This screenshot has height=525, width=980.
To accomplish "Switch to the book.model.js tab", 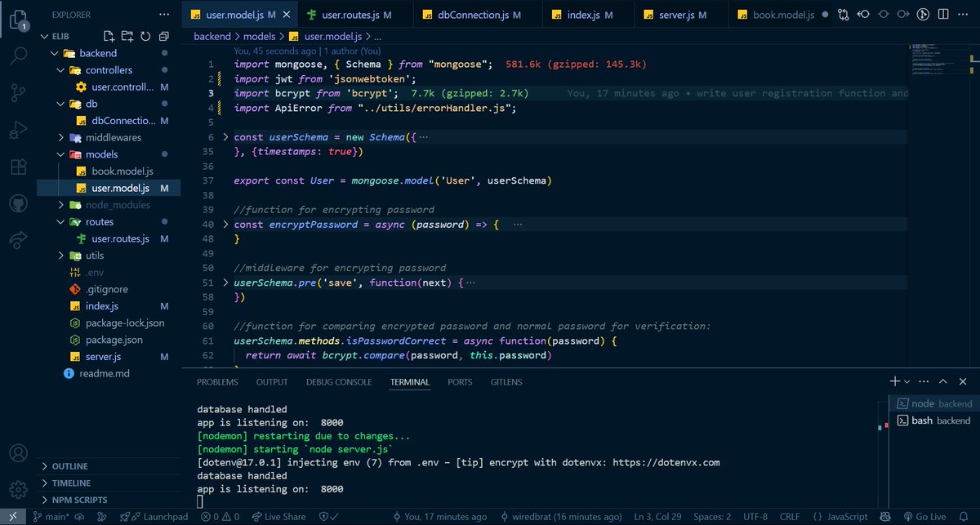I will (782, 15).
